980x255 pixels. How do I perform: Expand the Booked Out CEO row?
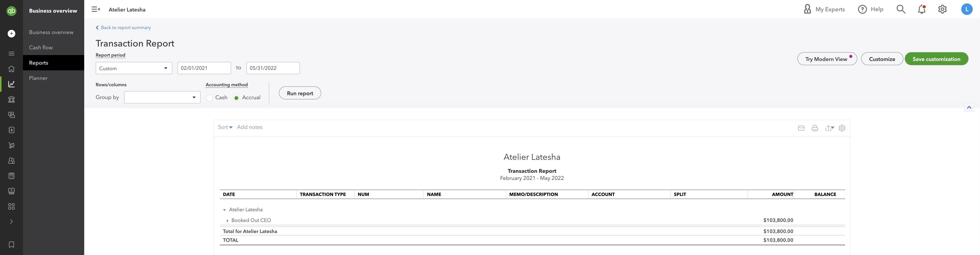click(x=228, y=220)
